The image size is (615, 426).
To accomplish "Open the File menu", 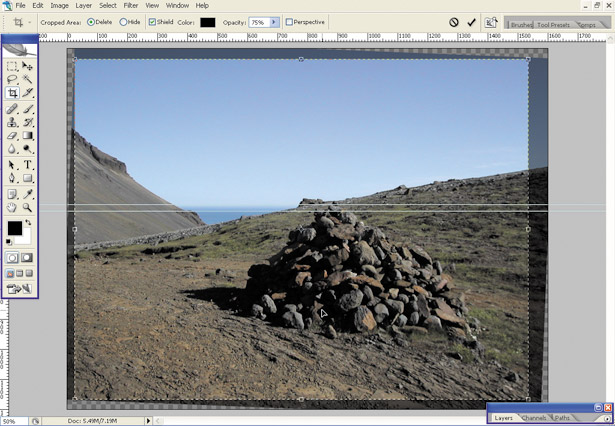I will [x=20, y=5].
